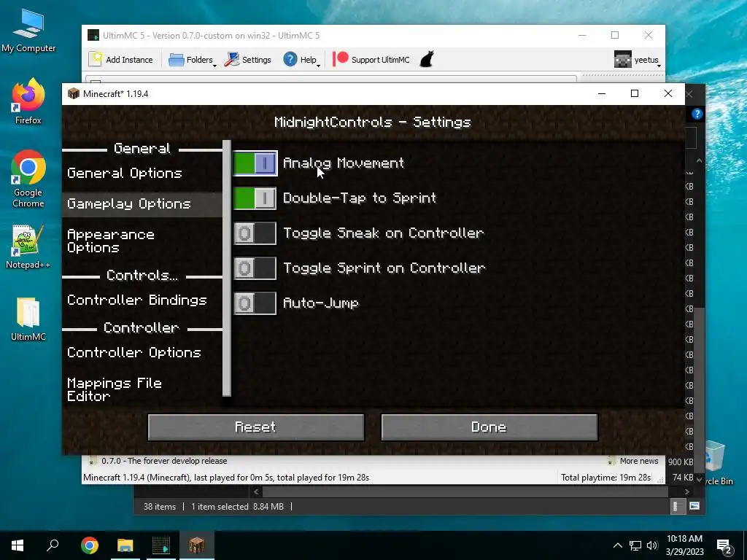The width and height of the screenshot is (747, 560).
Task: Switch File Explorer to large icons view
Action: (x=694, y=506)
